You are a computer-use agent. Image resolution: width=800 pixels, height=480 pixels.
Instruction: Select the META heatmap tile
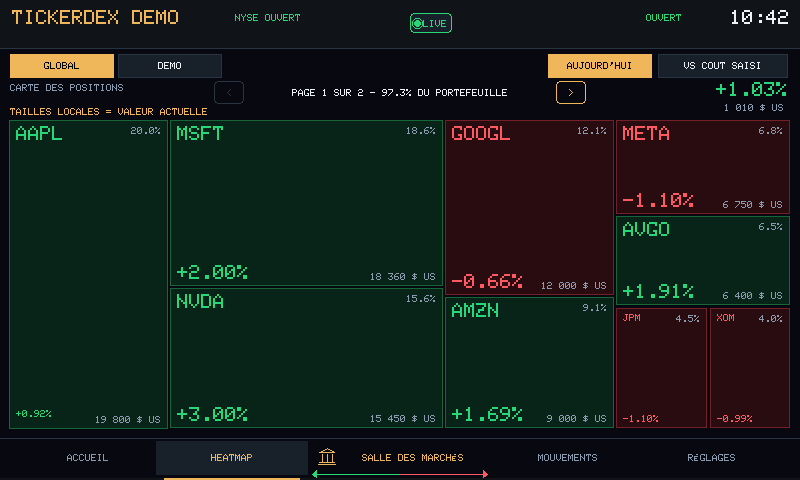tap(703, 167)
